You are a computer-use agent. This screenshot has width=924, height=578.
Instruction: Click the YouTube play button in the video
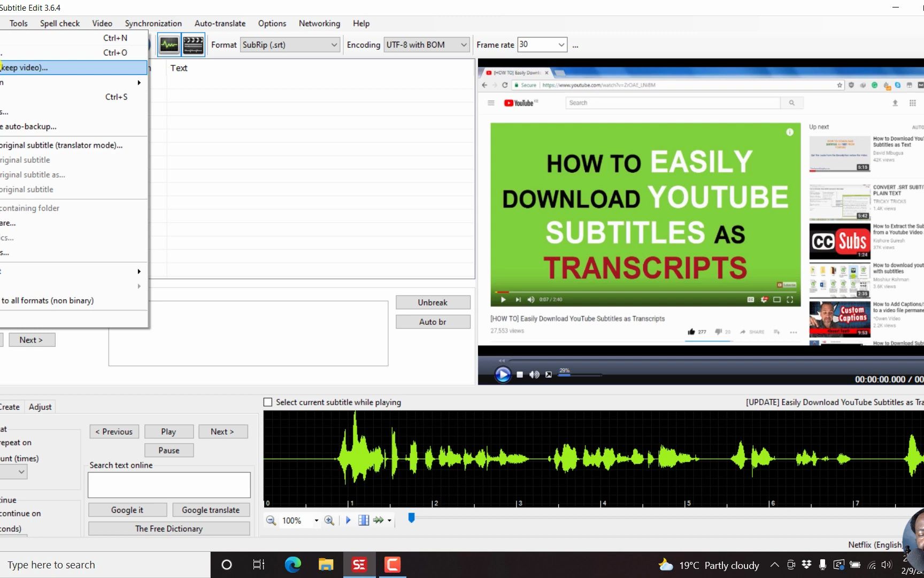[503, 300]
